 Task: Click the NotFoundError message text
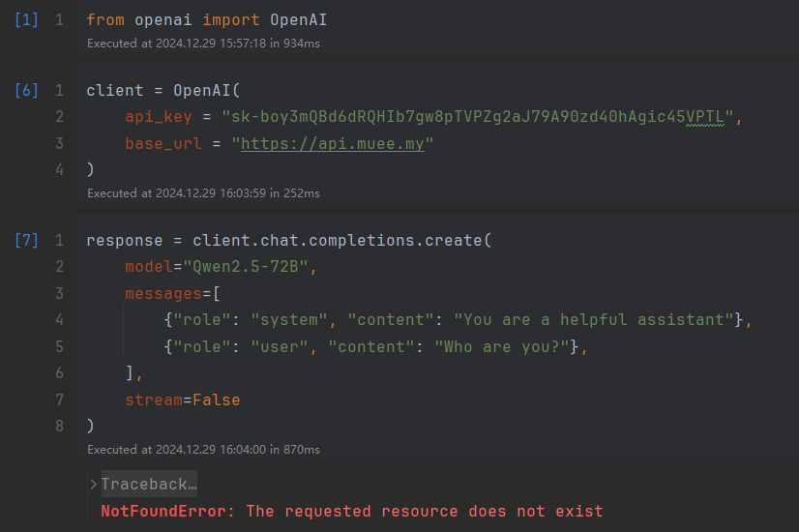[352, 511]
